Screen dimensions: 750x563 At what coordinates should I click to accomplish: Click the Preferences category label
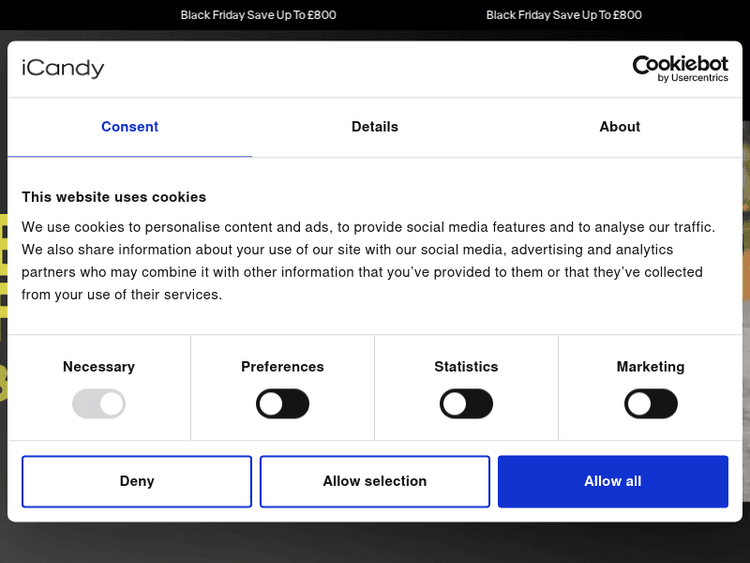(x=283, y=367)
